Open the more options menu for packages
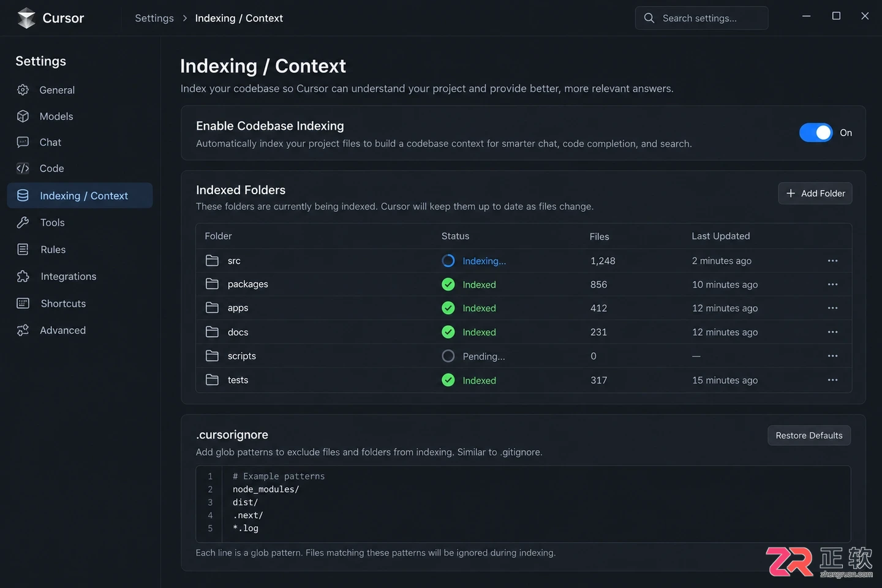Screen dimensions: 882x588 tap(832, 284)
